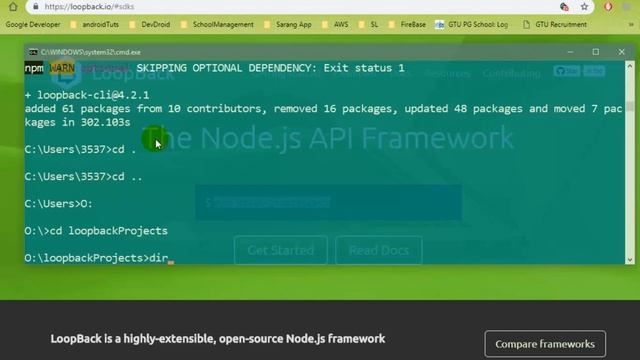Click the address bar URL loopback.io

point(89,7)
